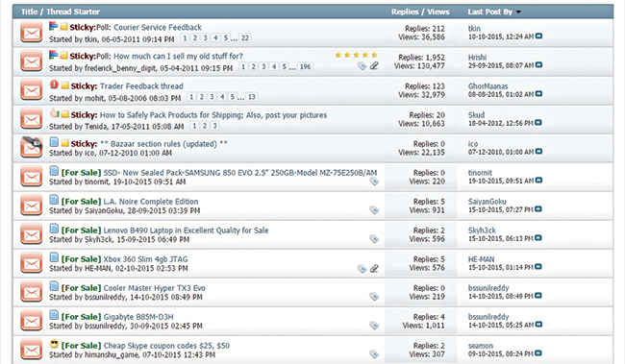Image resolution: width=625 pixels, height=364 pixels.
Task: Open thread starter mohit profile
Action: pyautogui.click(x=94, y=98)
